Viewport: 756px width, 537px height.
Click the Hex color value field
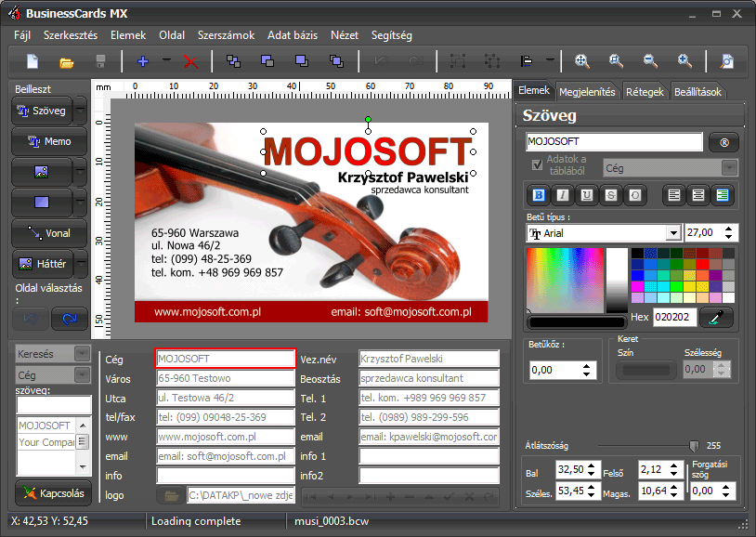coord(674,317)
